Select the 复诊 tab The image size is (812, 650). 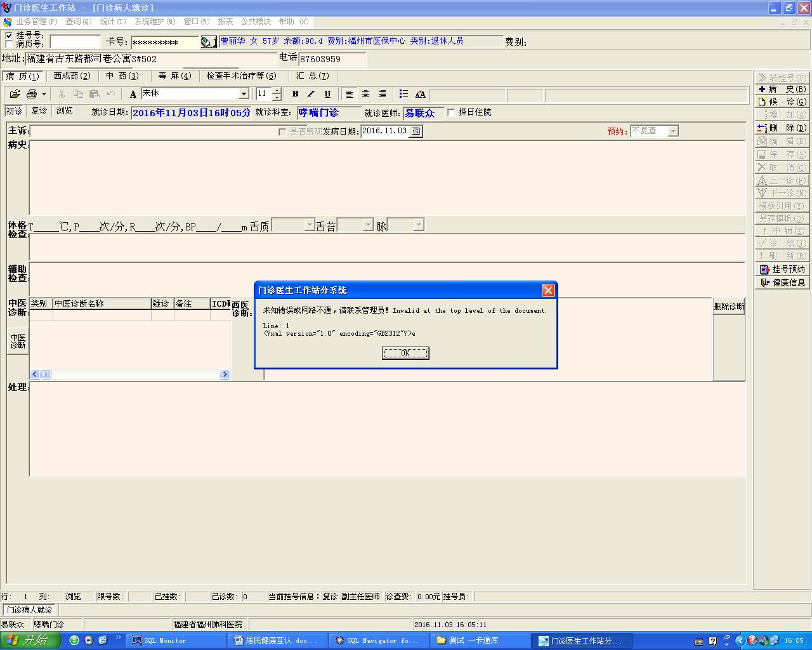coord(39,111)
